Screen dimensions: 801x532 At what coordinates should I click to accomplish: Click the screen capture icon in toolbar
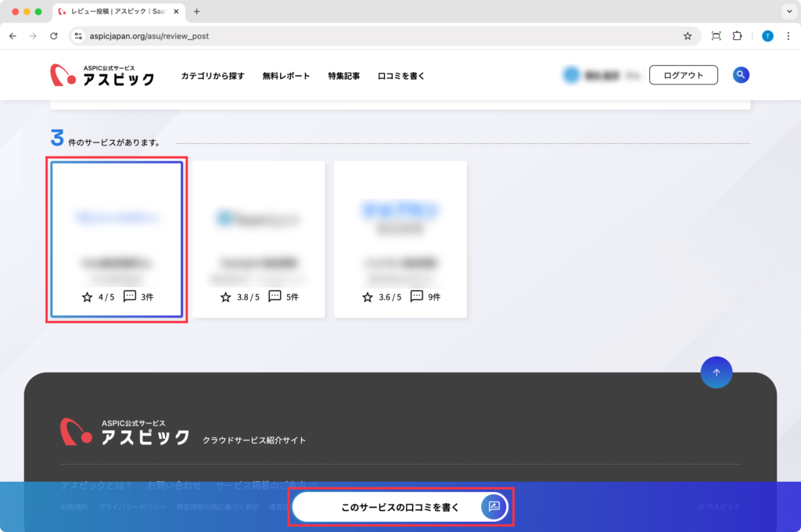click(717, 36)
